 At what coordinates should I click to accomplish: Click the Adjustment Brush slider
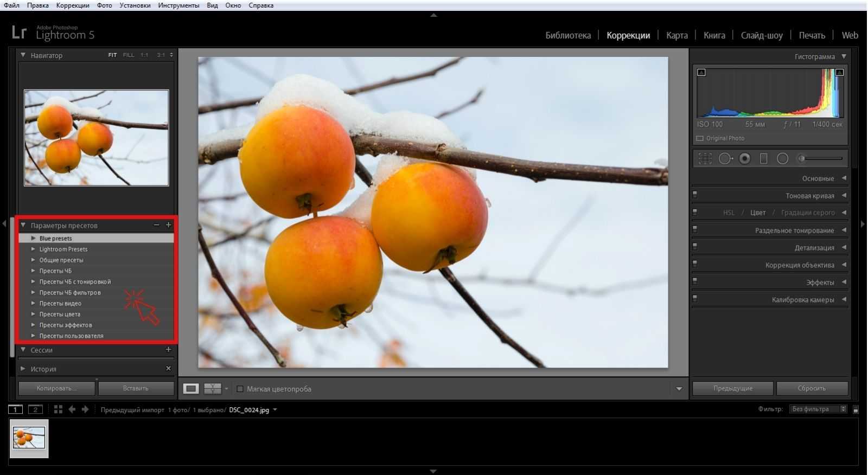click(x=821, y=158)
